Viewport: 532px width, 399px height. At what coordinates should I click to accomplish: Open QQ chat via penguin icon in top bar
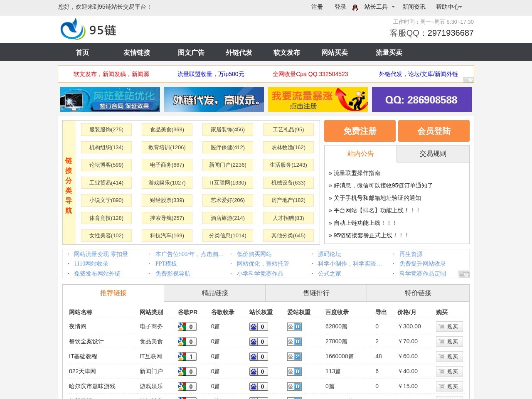[x=355, y=7]
